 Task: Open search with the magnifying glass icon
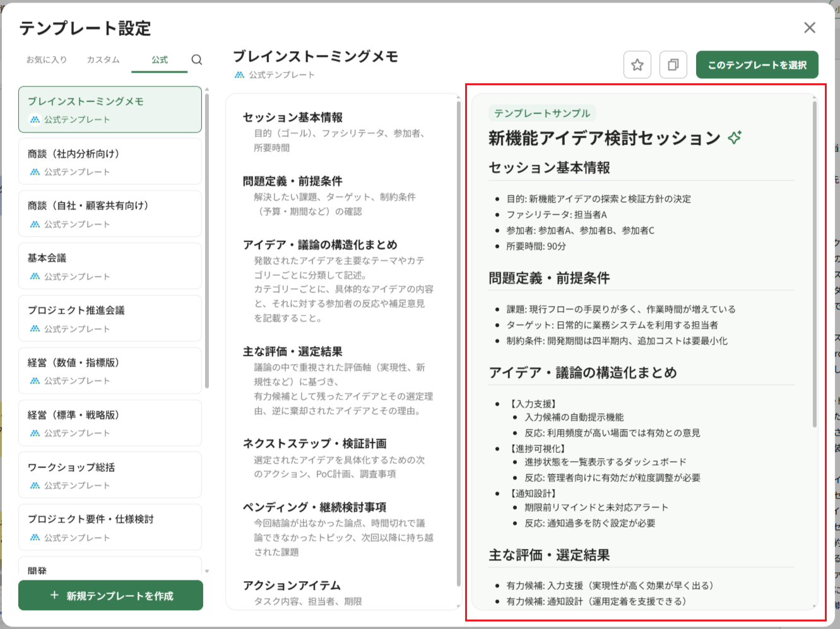point(196,59)
